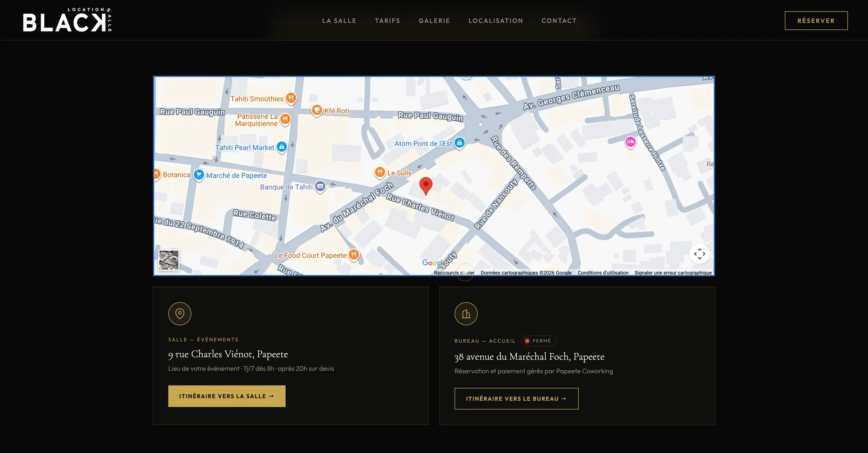Click Signaler une erreur cartographique
868x453 pixels.
[x=673, y=273]
